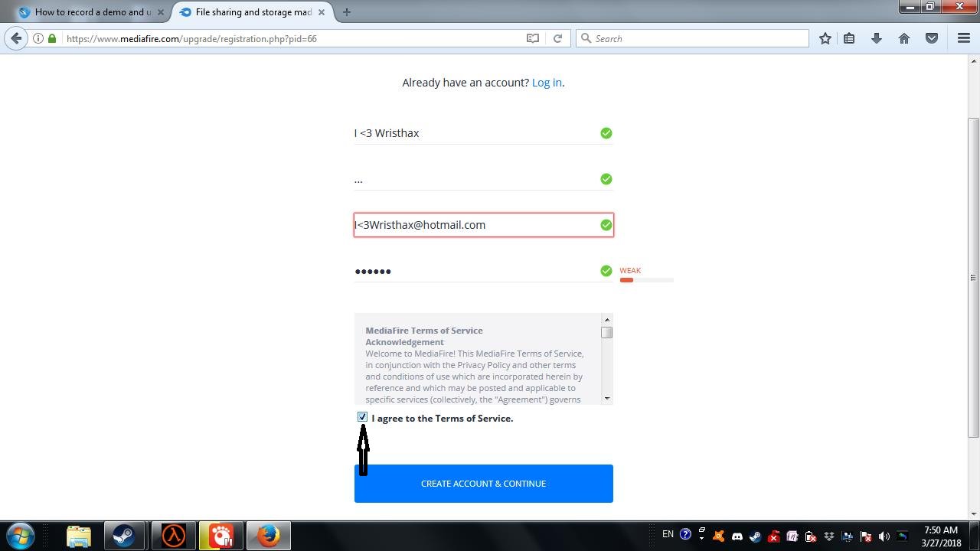This screenshot has width=980, height=551.
Task: Open the Firefox downloads arrow
Action: [x=877, y=38]
